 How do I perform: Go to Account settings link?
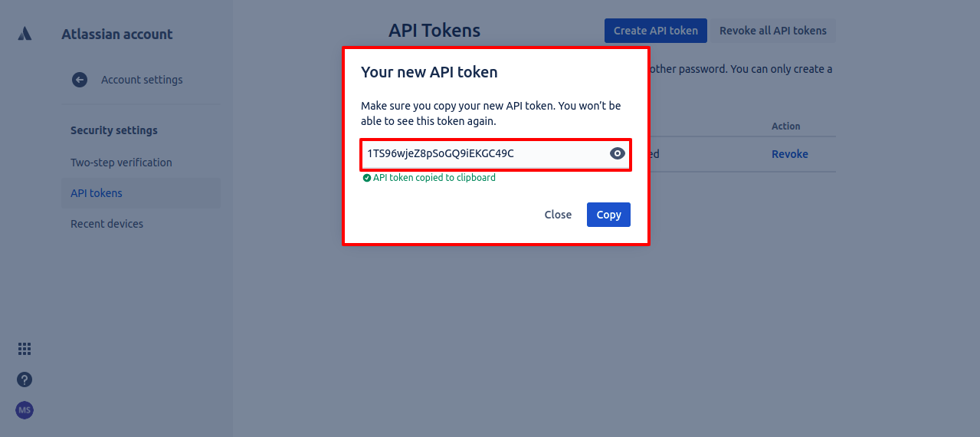coord(142,80)
